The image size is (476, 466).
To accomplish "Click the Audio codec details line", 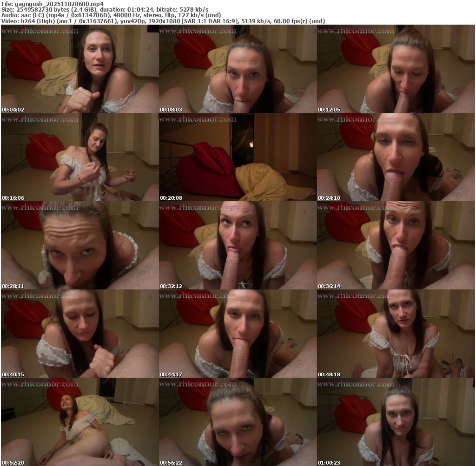I will coord(111,15).
